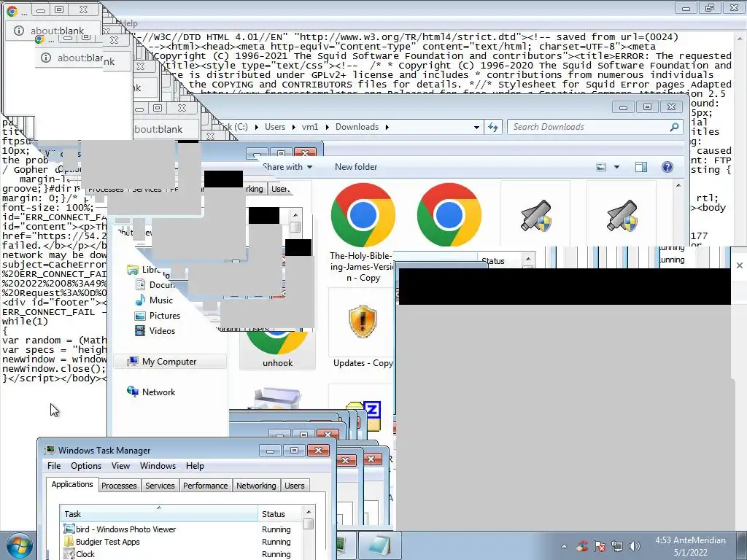Click the Explorer refresh button

(x=493, y=127)
